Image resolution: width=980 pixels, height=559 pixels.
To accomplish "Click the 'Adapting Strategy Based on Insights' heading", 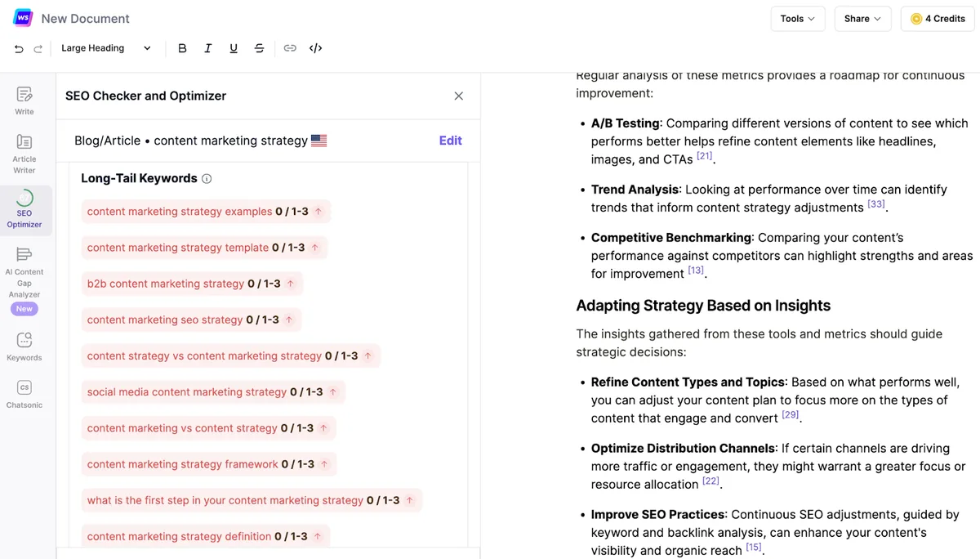I will (x=703, y=306).
